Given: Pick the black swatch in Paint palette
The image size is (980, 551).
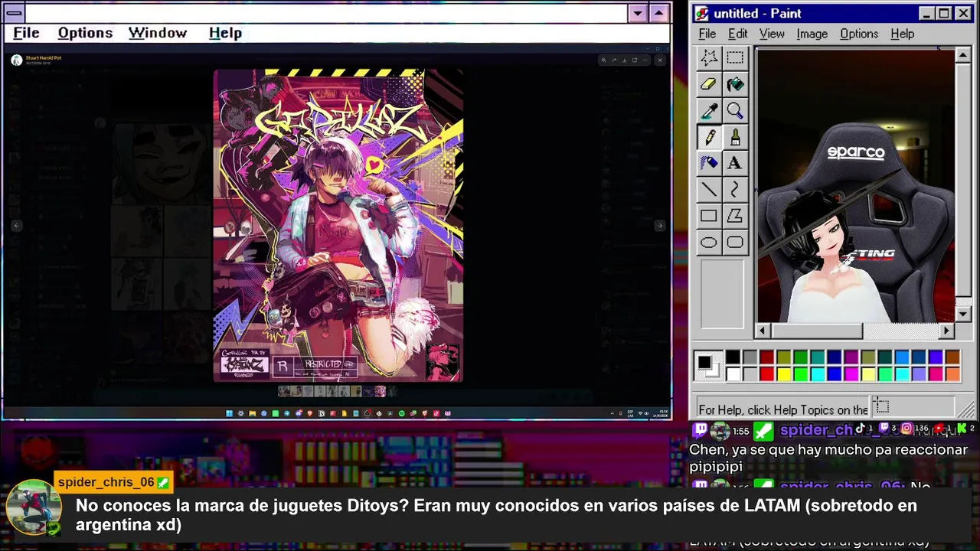Looking at the screenshot, I should (x=733, y=357).
